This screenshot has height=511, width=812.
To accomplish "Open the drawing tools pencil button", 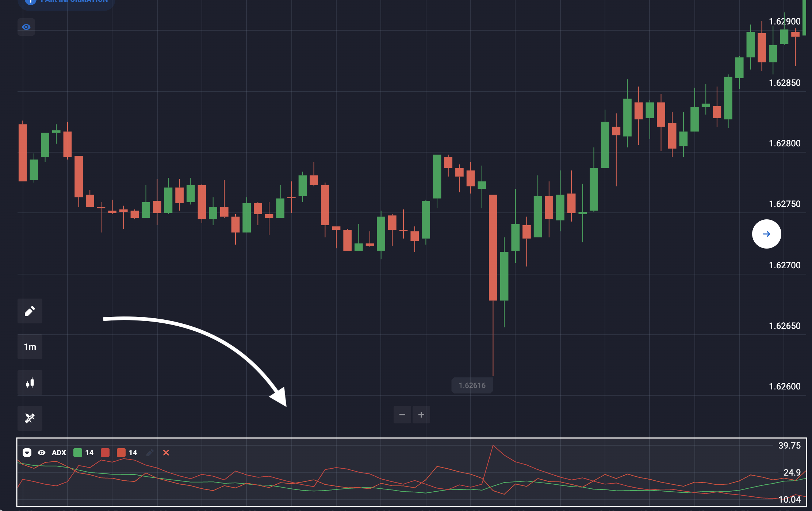I will (x=30, y=311).
